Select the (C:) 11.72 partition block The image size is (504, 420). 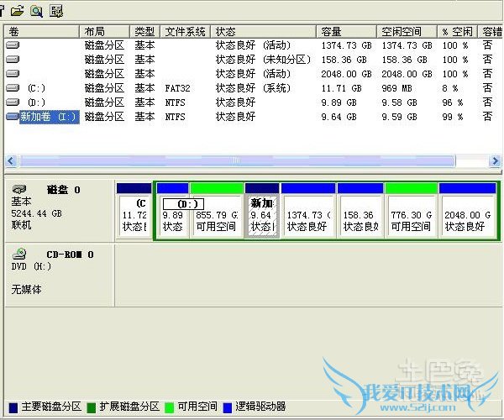[134, 211]
